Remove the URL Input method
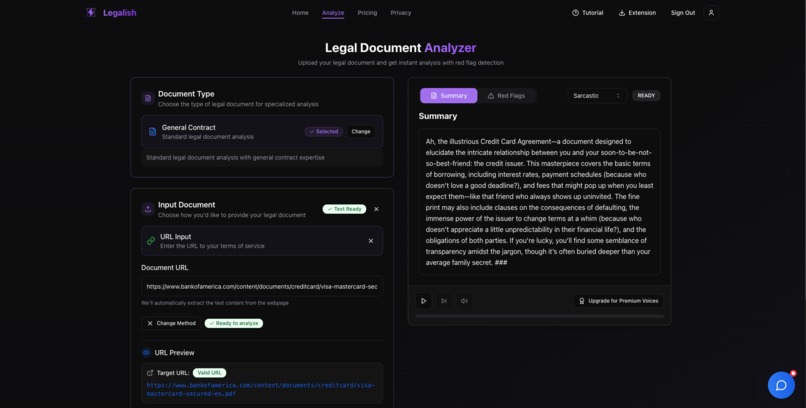 371,241
